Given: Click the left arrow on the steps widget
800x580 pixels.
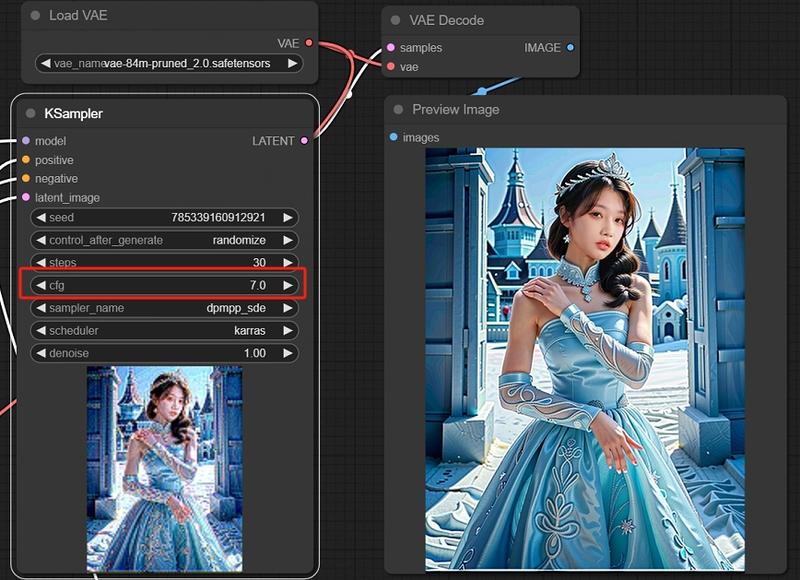Looking at the screenshot, I should coord(40,263).
